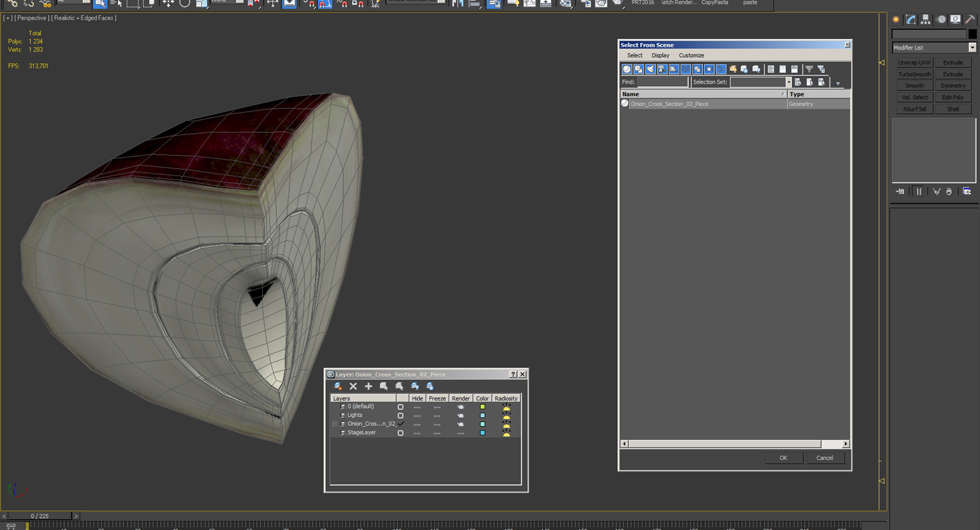Toggle Display Shapes filter in Select From Scene
The width and height of the screenshot is (980, 530).
[x=638, y=69]
